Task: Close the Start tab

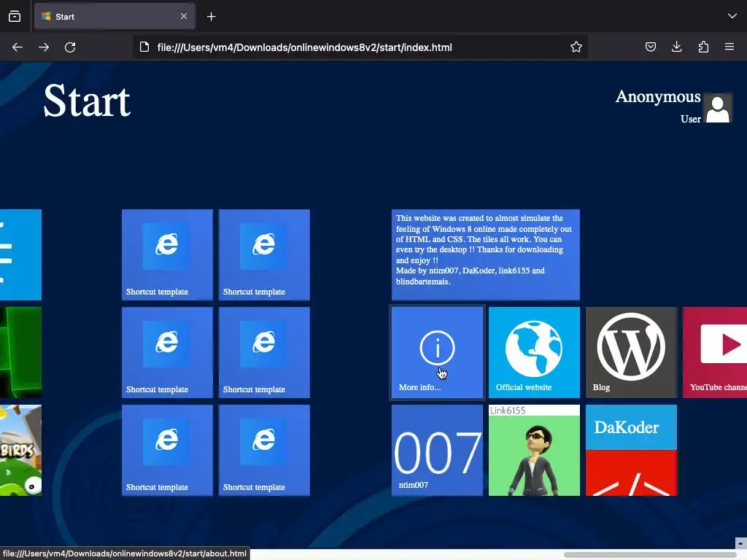Action: (x=184, y=16)
